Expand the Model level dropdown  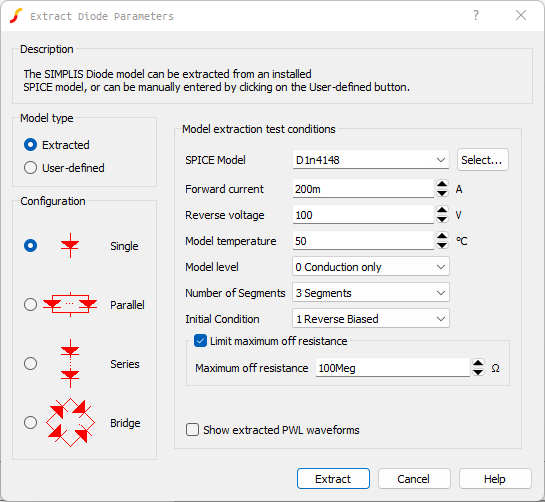[371, 267]
